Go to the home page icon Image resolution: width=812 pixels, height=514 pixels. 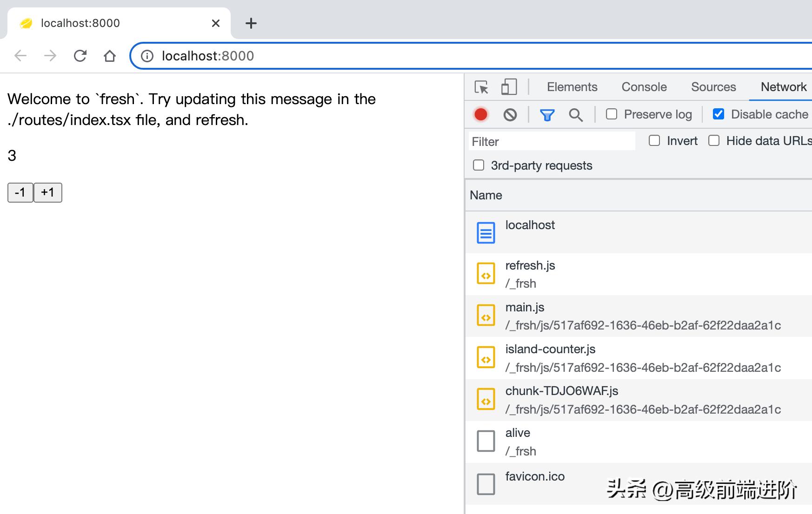pos(110,56)
